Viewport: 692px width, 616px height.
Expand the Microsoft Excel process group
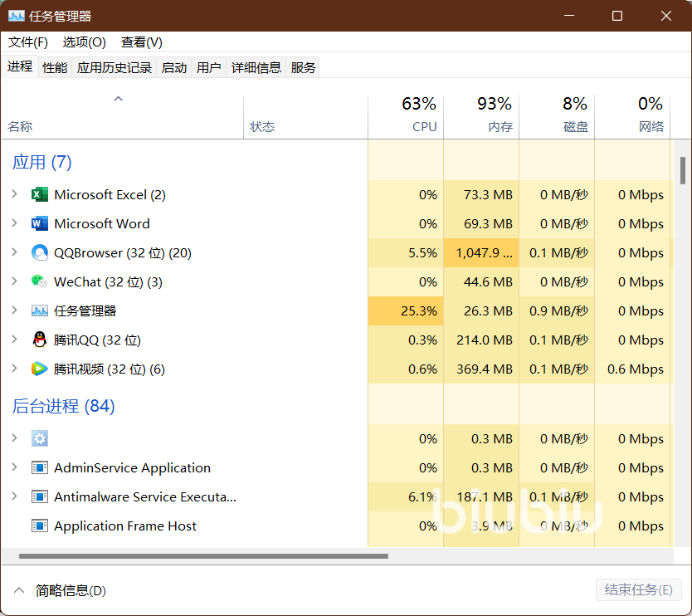pyautogui.click(x=14, y=194)
